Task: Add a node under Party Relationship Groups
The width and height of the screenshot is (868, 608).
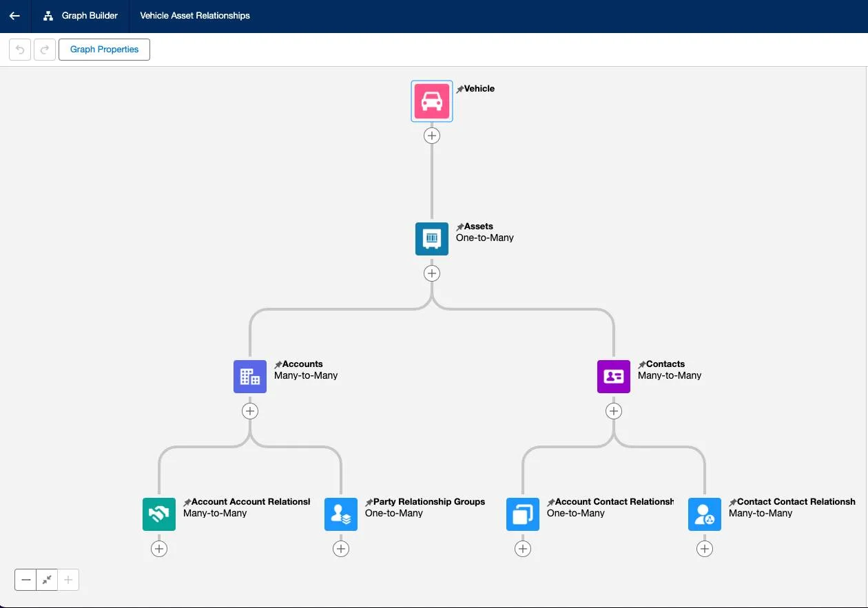Action: [341, 549]
